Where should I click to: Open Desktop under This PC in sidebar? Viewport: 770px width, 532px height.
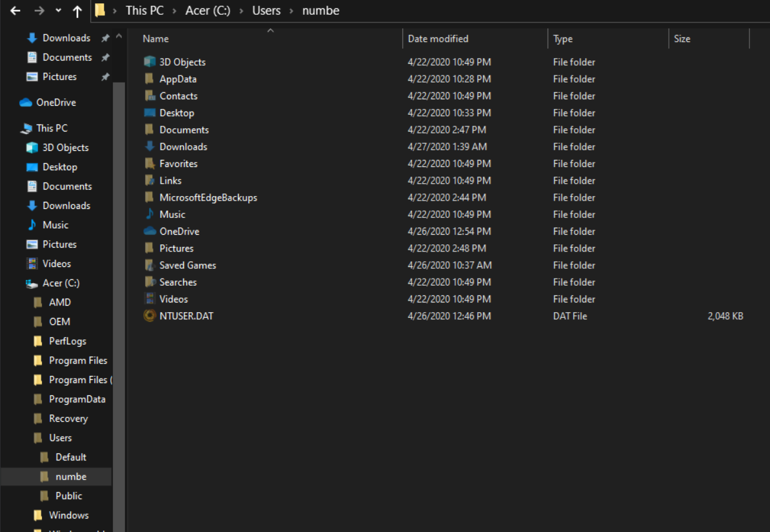[x=59, y=167]
